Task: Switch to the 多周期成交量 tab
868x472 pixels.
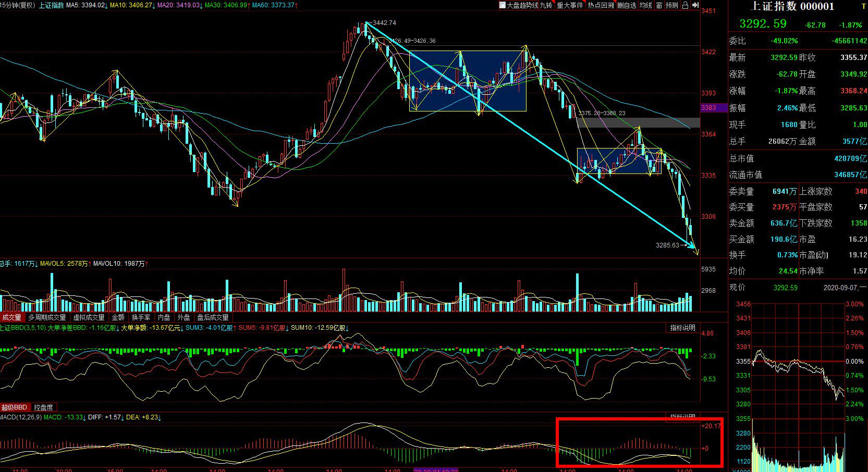Action: pos(47,317)
